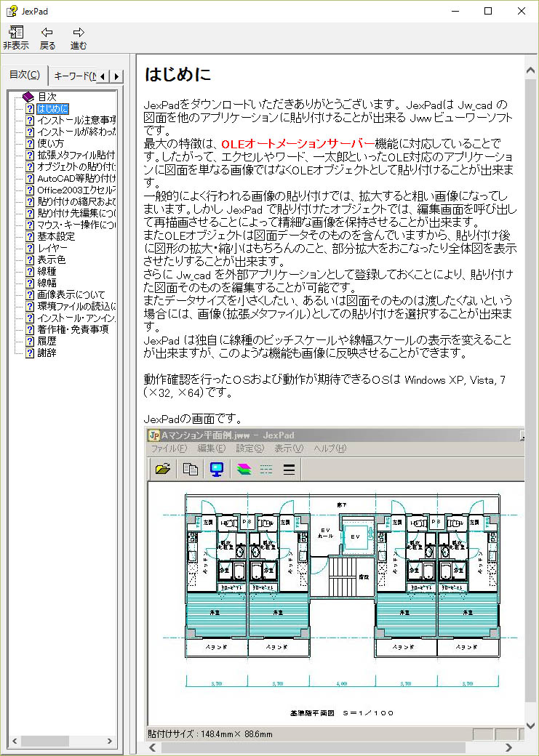Click help icon beside 履歴
The width and height of the screenshot is (539, 756).
(x=30, y=341)
